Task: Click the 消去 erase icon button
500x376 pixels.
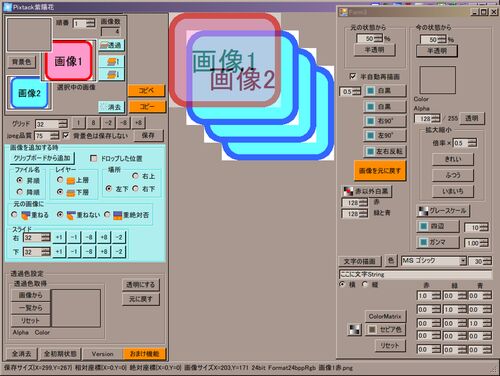Action: pos(111,107)
